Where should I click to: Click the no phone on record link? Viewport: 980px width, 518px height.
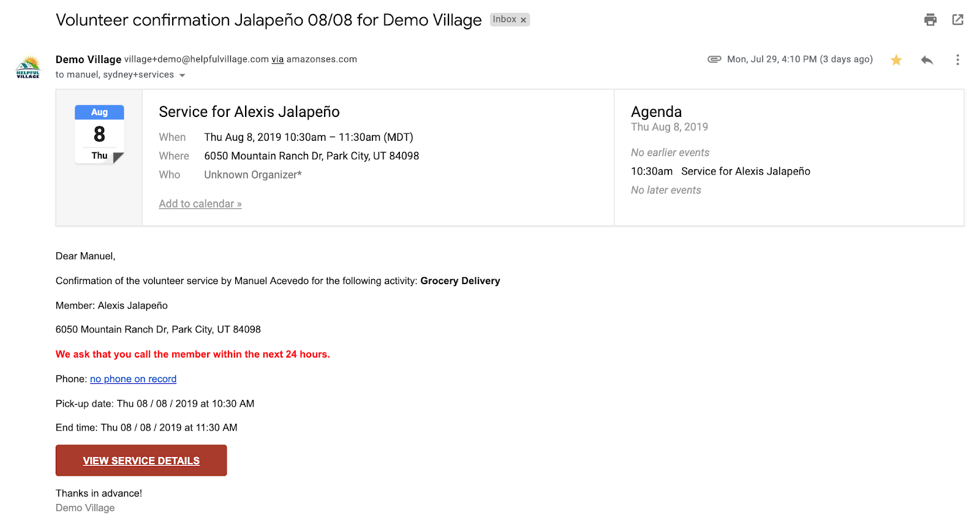click(x=133, y=379)
